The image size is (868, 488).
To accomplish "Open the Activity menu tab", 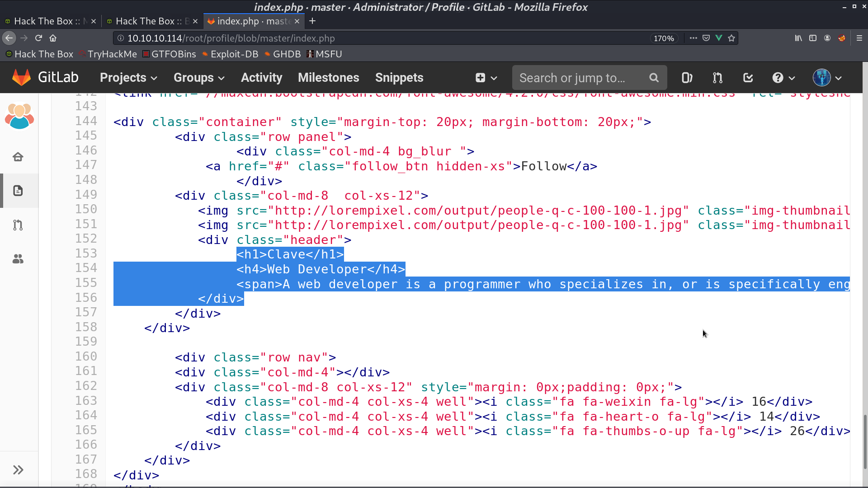I will pyautogui.click(x=261, y=77).
